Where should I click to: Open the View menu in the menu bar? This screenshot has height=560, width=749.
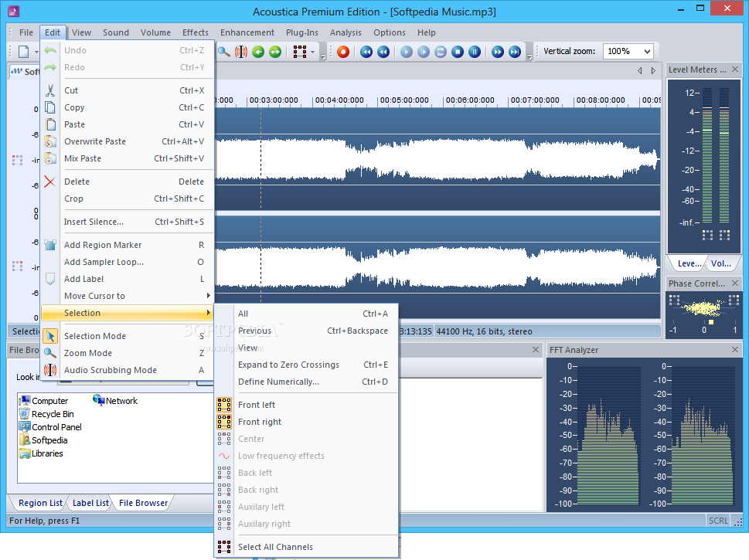pyautogui.click(x=81, y=32)
